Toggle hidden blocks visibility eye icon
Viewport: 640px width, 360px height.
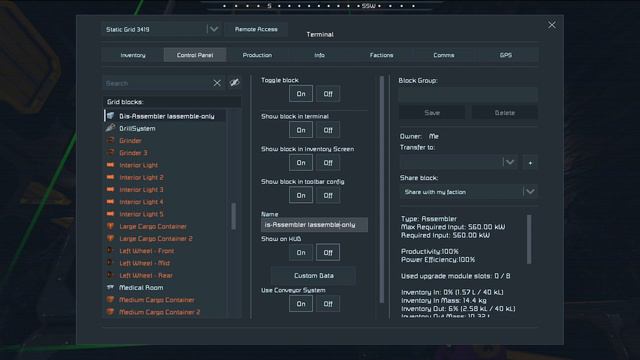[x=234, y=83]
